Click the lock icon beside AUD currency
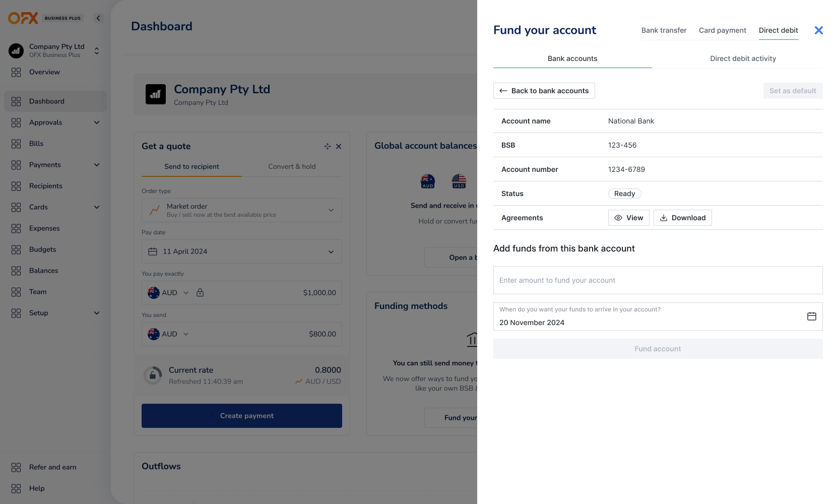839x504 pixels. point(200,293)
